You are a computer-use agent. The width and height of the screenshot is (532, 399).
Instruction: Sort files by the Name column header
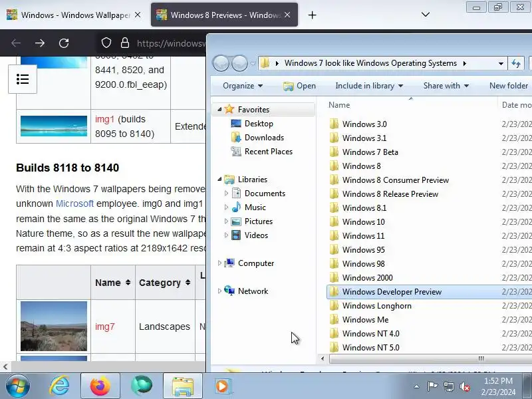[x=410, y=105]
